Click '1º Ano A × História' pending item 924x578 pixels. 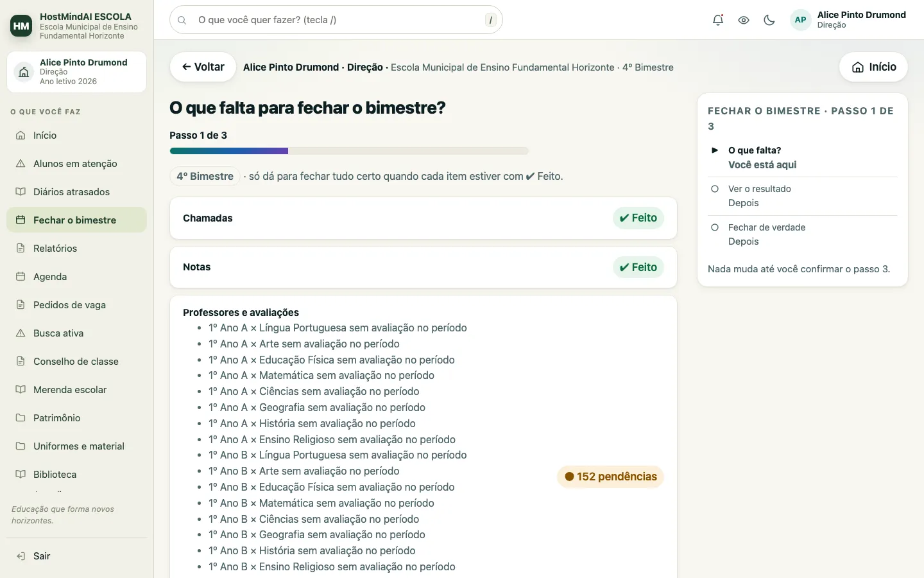coord(312,423)
